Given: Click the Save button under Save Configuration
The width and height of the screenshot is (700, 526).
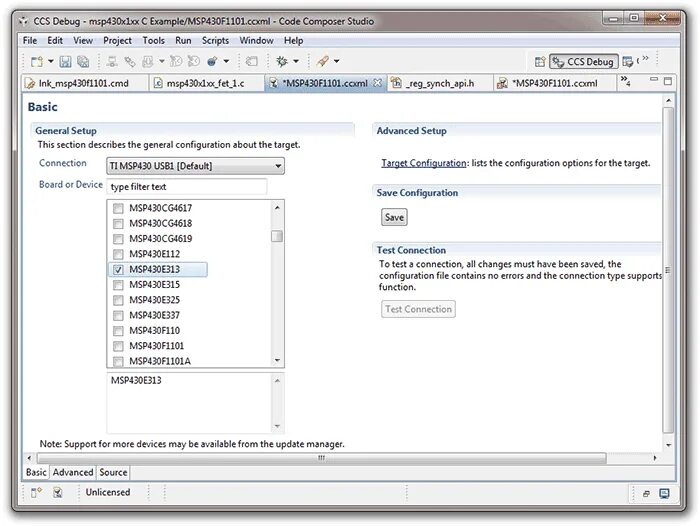Looking at the screenshot, I should tap(394, 217).
